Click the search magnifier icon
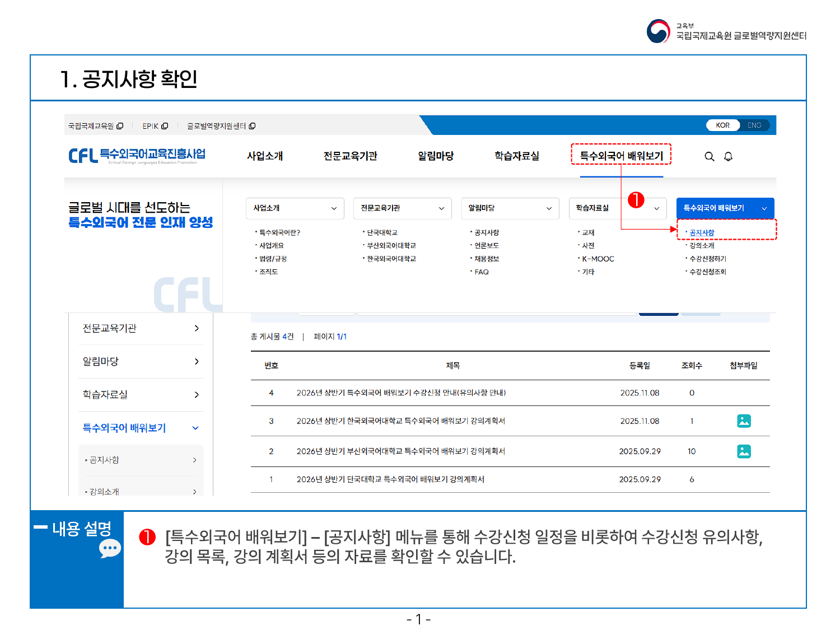 [709, 157]
